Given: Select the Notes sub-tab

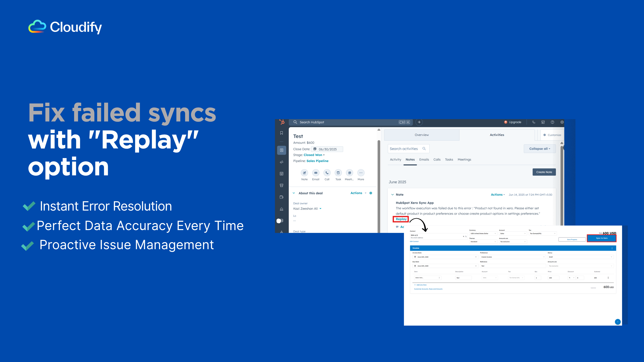Looking at the screenshot, I should (410, 160).
